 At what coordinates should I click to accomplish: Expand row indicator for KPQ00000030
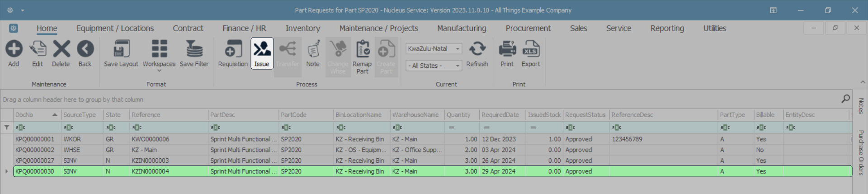click(6, 171)
